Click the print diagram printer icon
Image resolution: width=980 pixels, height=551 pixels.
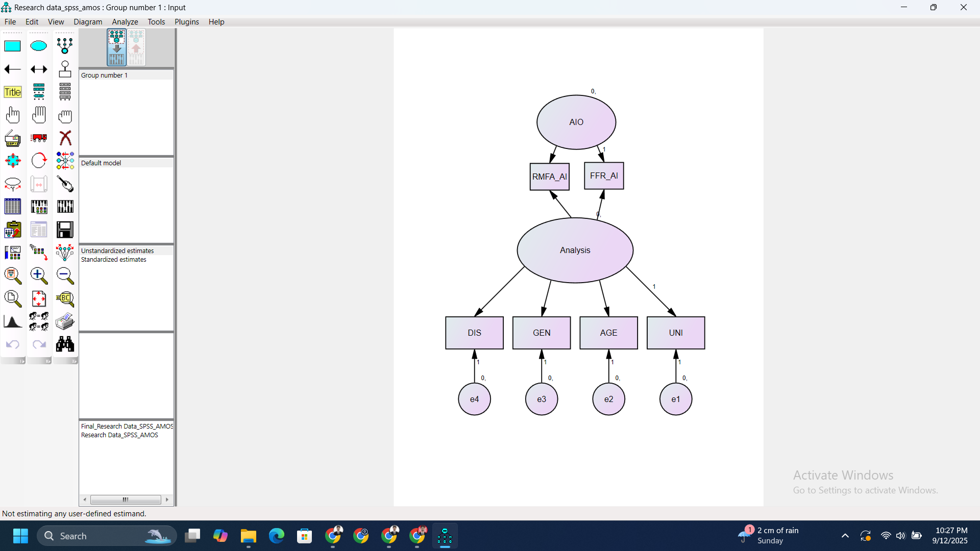point(65,321)
